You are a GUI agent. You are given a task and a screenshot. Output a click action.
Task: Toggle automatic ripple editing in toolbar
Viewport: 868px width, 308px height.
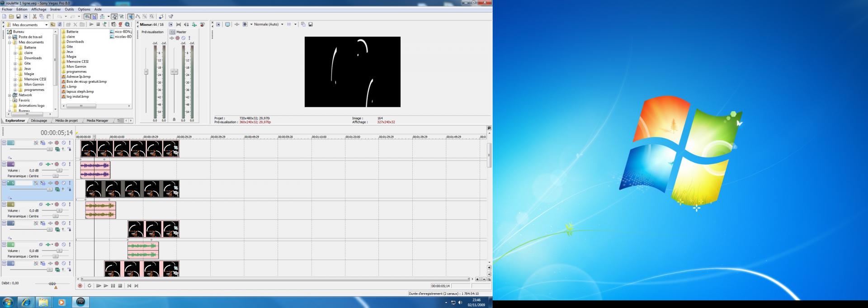tap(102, 16)
